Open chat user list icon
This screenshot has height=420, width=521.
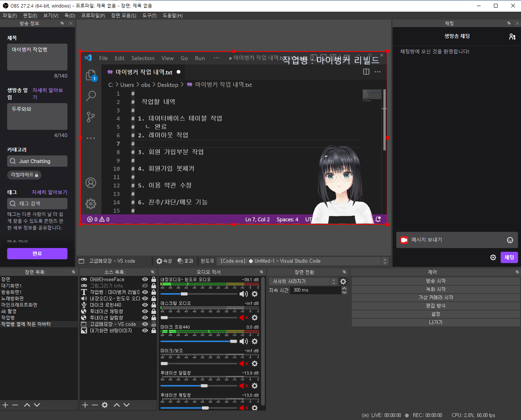coord(512,37)
